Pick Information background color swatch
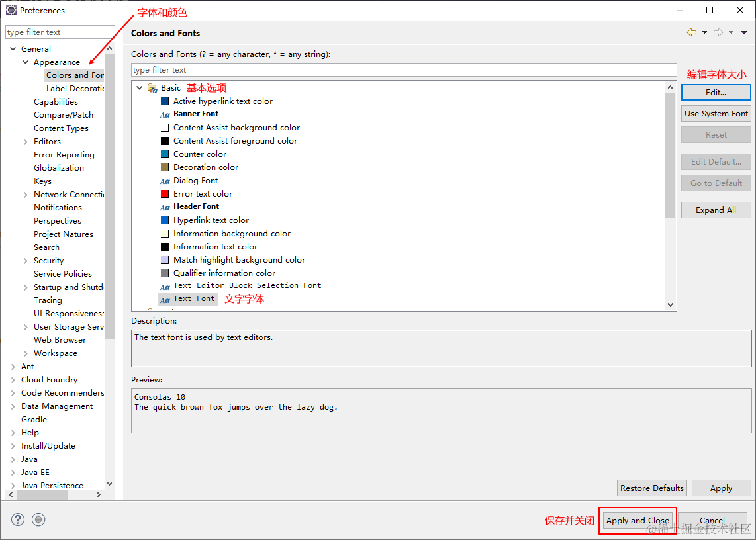The height and width of the screenshot is (540, 756). pyautogui.click(x=164, y=234)
